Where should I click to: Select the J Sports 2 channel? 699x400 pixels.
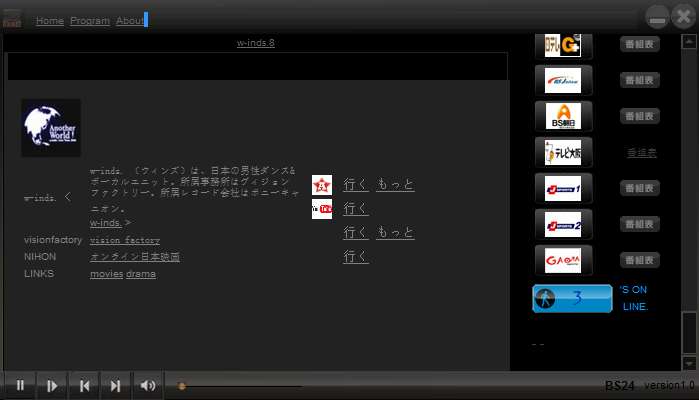click(x=563, y=224)
